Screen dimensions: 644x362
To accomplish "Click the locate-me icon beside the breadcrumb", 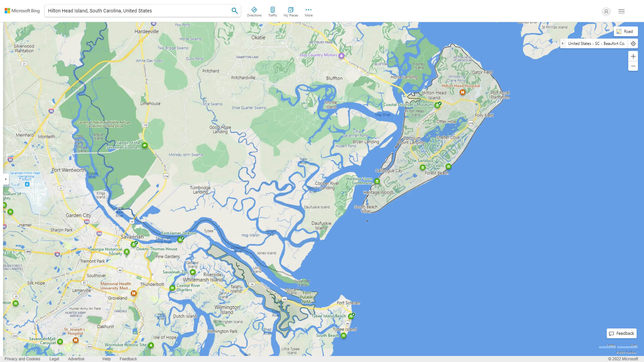I will [x=633, y=43].
